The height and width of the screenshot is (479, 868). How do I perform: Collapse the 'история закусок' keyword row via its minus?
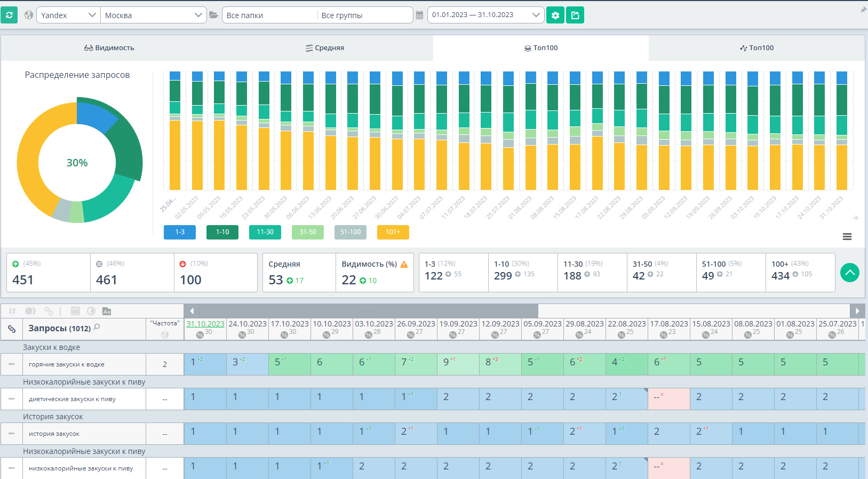[x=11, y=434]
